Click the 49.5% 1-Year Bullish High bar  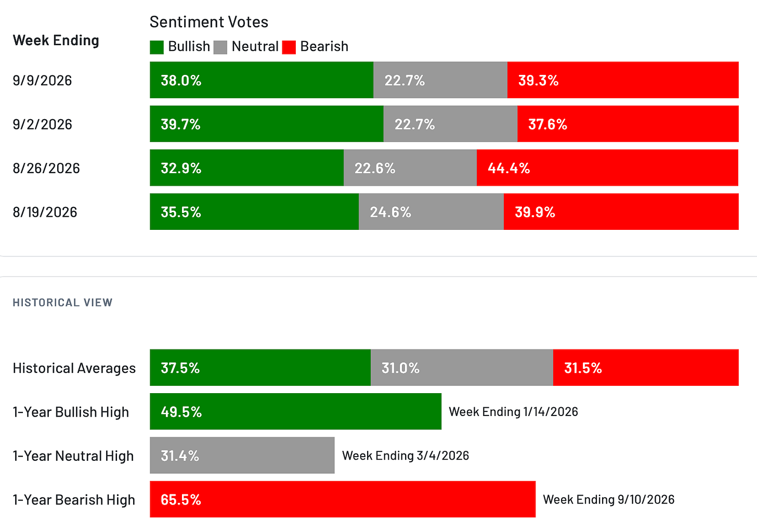(296, 411)
